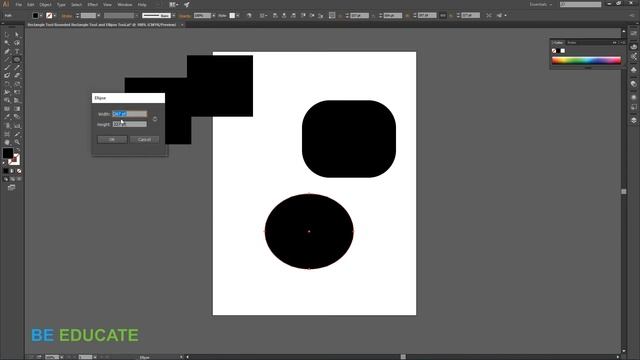Image resolution: width=640 pixels, height=360 pixels.
Task: Click OK in the Ellipse dialog
Action: (x=112, y=140)
